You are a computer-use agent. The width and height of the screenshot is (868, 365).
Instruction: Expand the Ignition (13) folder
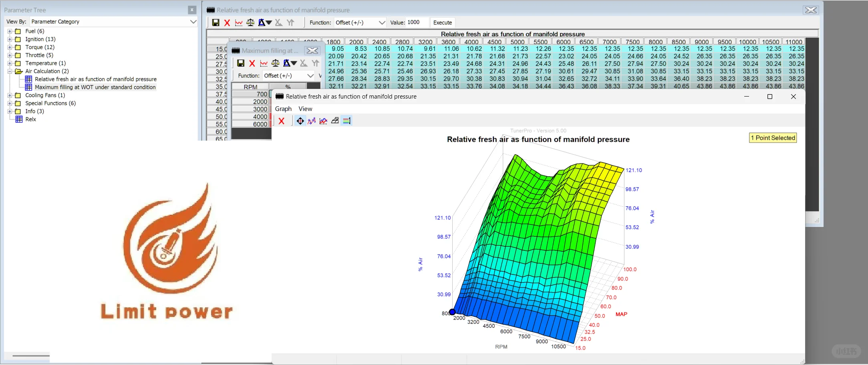(x=10, y=39)
